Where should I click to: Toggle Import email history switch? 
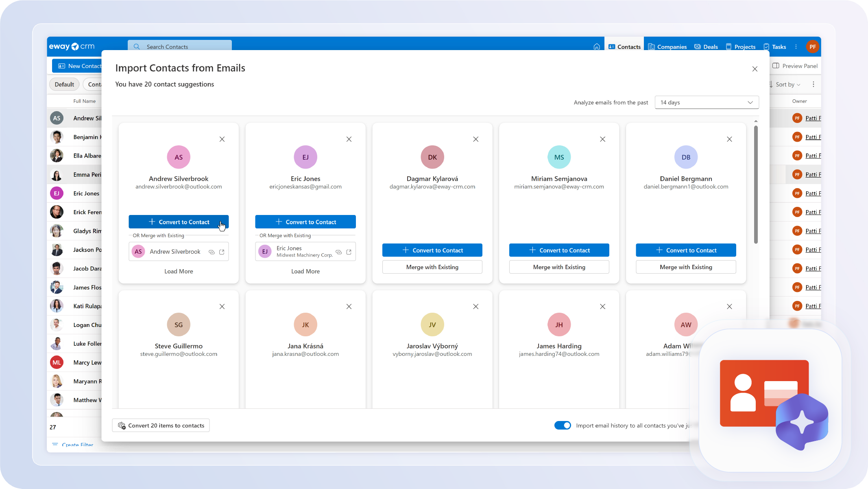563,425
